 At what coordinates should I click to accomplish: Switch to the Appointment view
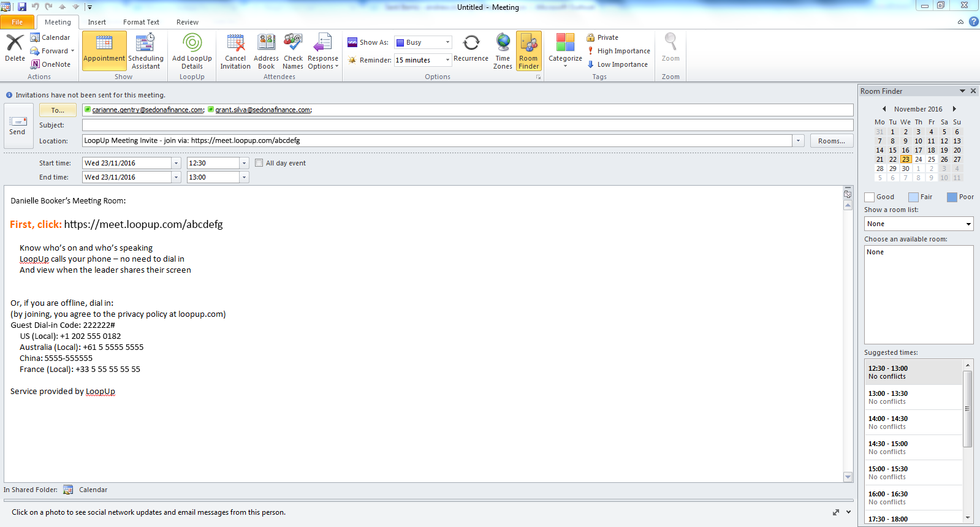[104, 51]
